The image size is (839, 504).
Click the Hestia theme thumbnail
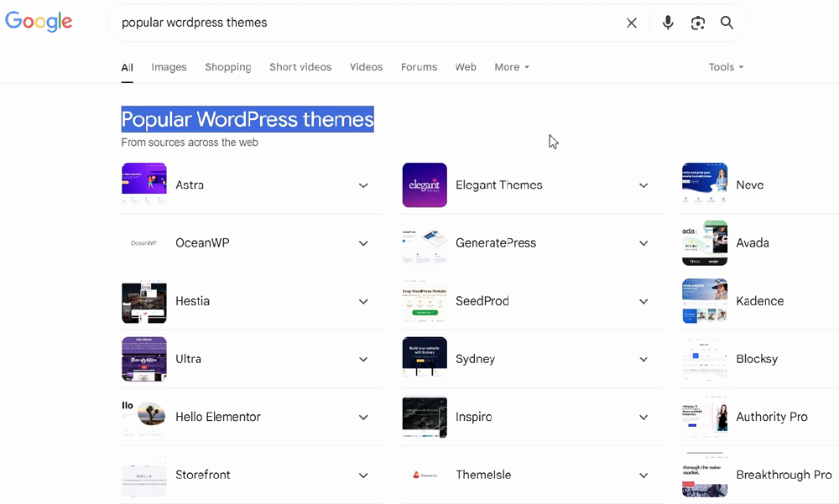[x=144, y=301]
